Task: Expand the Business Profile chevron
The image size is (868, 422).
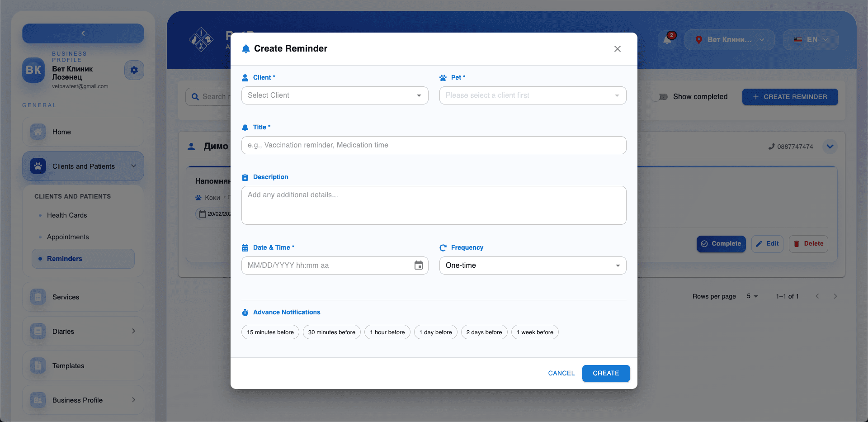Action: [134, 400]
